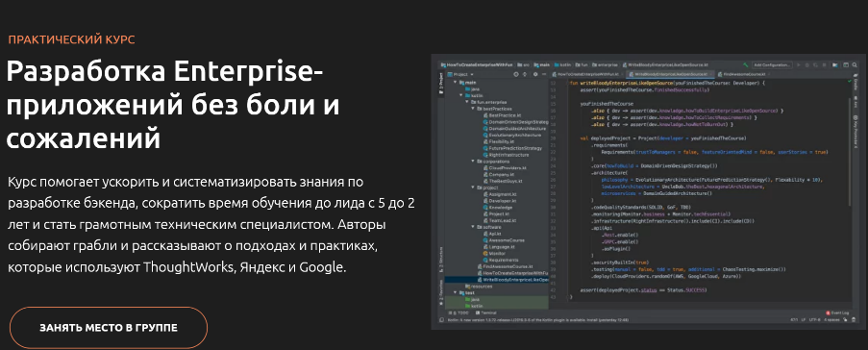
Task: Select CloudProviders.kt in the project tree
Action: tap(508, 168)
